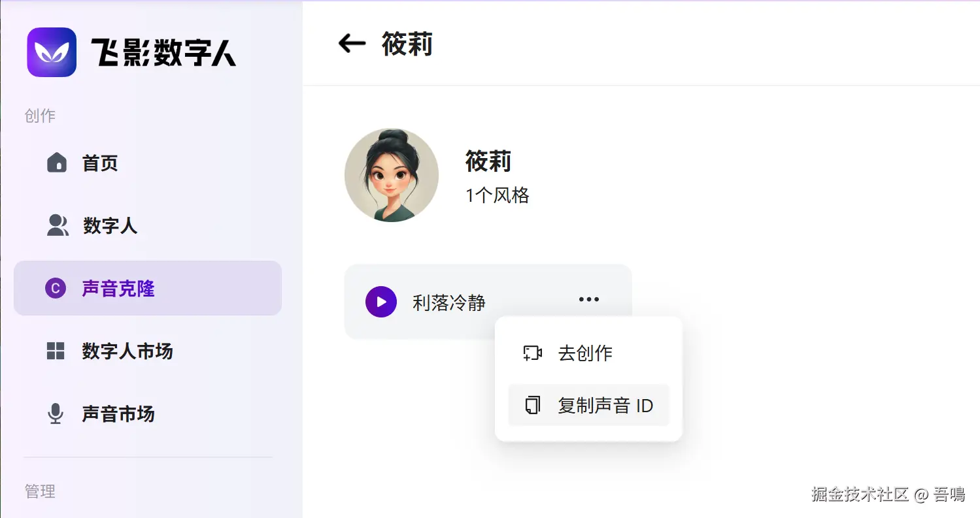This screenshot has width=980, height=518.
Task: Select 去创作 from the popup menu
Action: [585, 353]
